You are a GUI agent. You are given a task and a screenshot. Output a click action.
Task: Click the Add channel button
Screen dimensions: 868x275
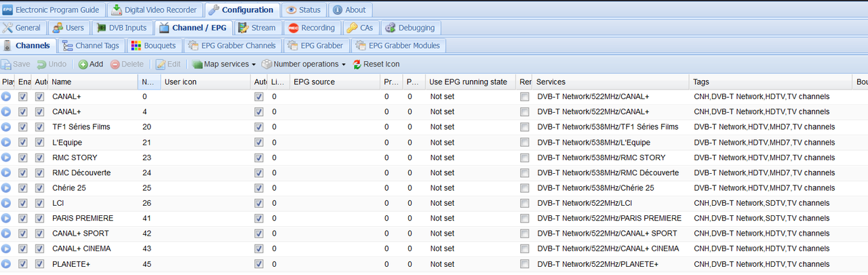point(90,64)
